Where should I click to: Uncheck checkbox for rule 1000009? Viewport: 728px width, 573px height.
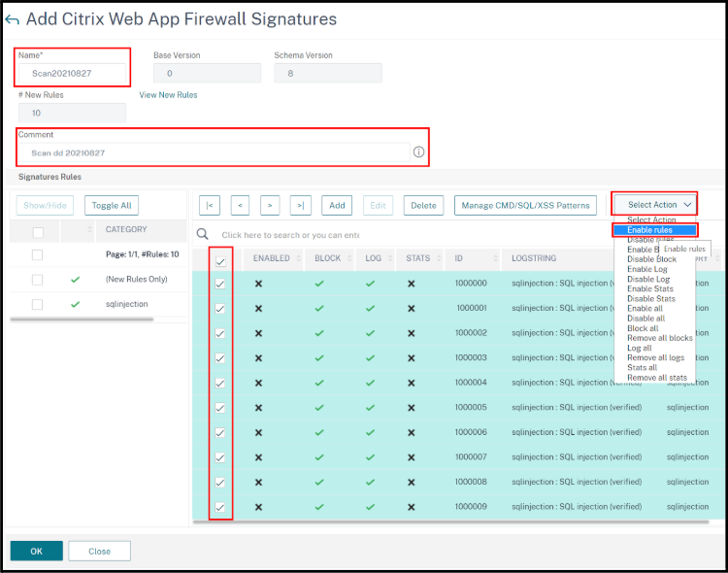(x=220, y=508)
